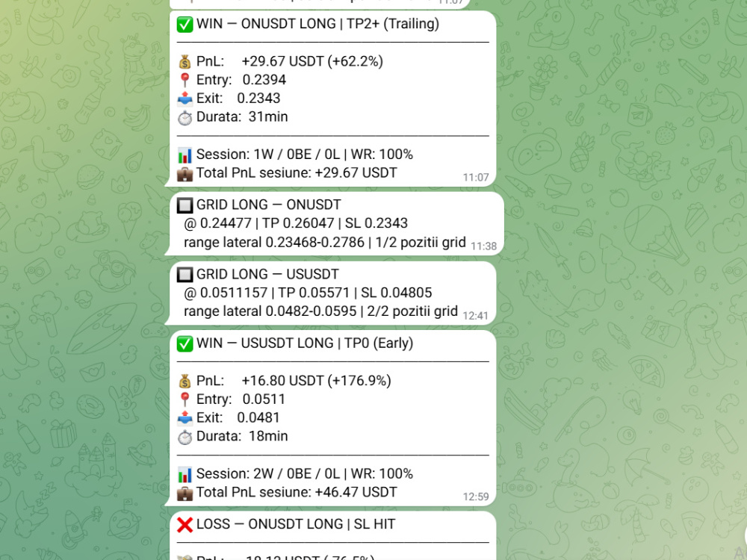Select the 'Exit: 0.2343' line

(x=238, y=99)
